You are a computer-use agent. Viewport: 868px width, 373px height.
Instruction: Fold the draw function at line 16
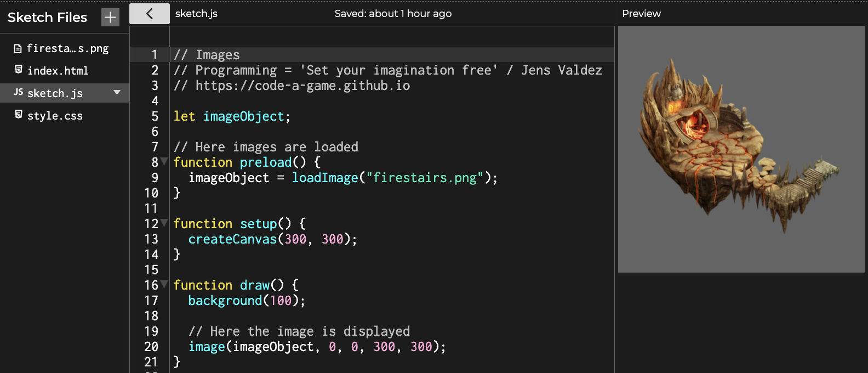(164, 285)
